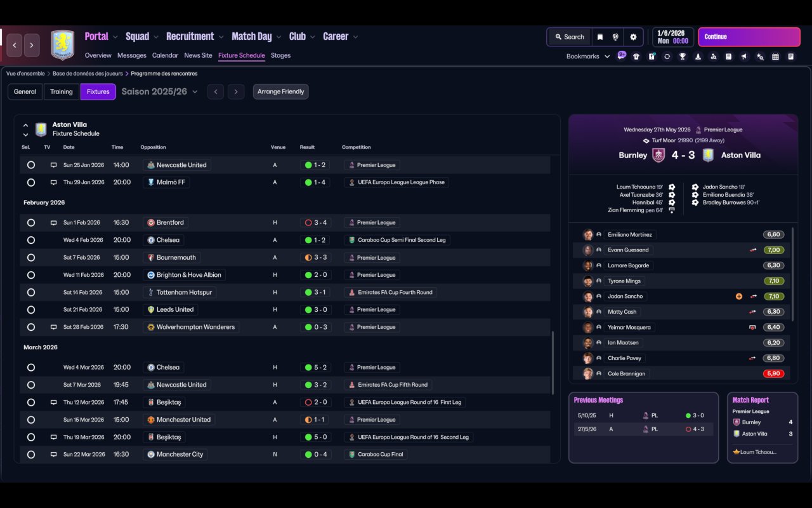Viewport: 812px width, 508px height.
Task: Click the bookmark icon beside Search
Action: tap(599, 37)
